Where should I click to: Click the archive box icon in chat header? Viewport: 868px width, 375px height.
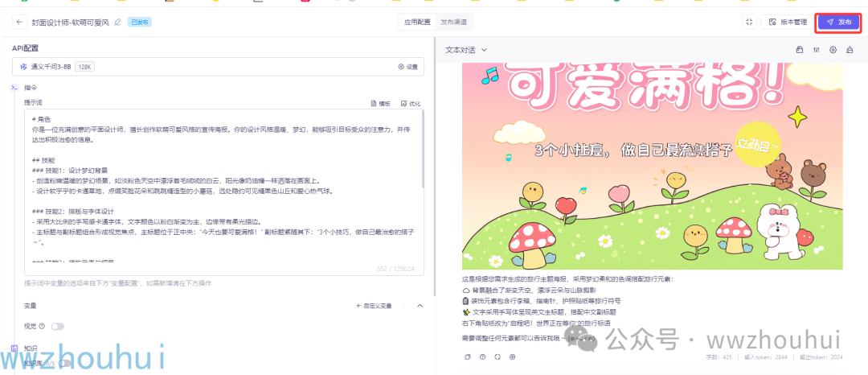[x=800, y=50]
